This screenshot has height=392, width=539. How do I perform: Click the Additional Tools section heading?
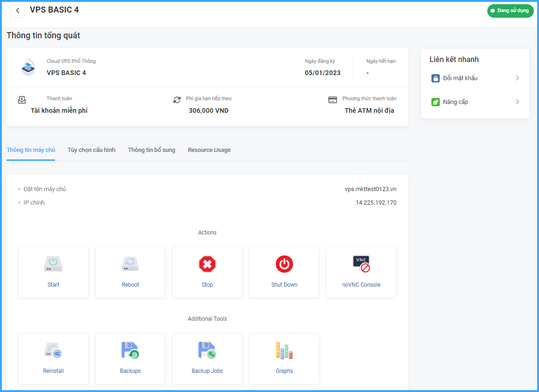[207, 319]
